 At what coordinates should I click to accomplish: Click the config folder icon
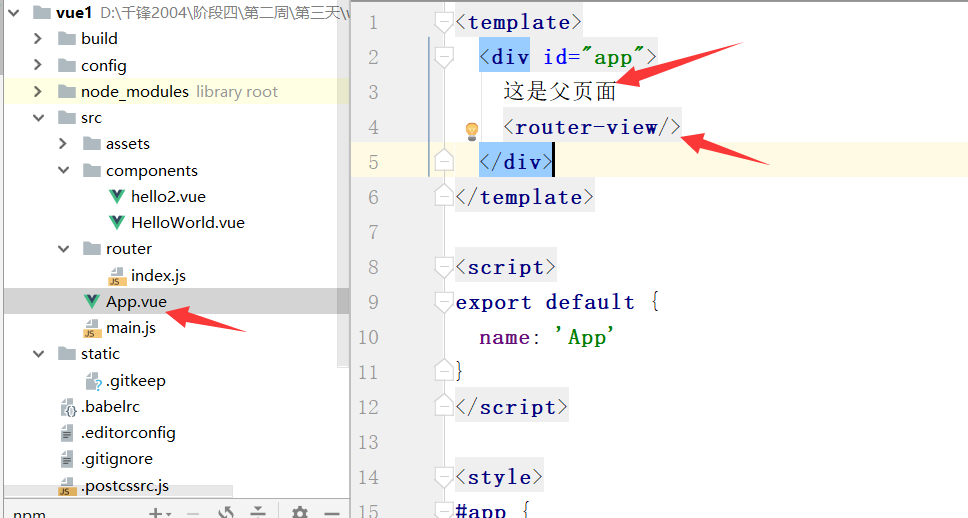(67, 65)
